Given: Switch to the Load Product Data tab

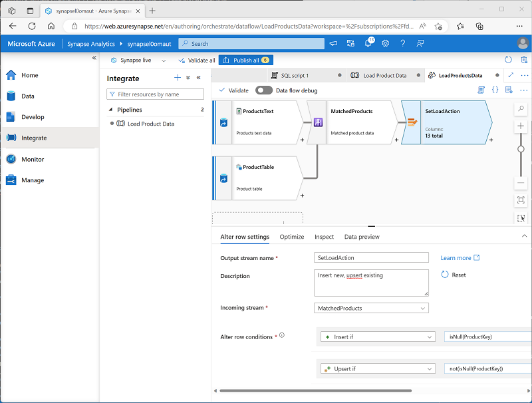Looking at the screenshot, I should tap(386, 75).
